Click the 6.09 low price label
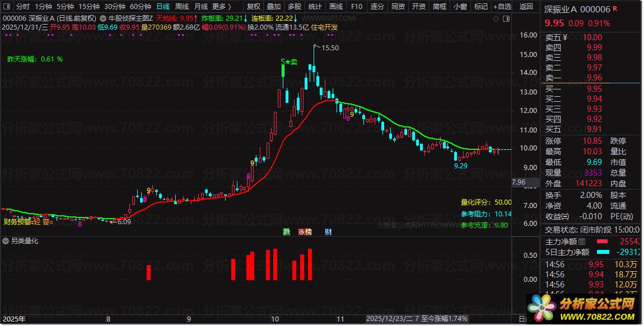The height and width of the screenshot is (326, 644). pos(124,222)
